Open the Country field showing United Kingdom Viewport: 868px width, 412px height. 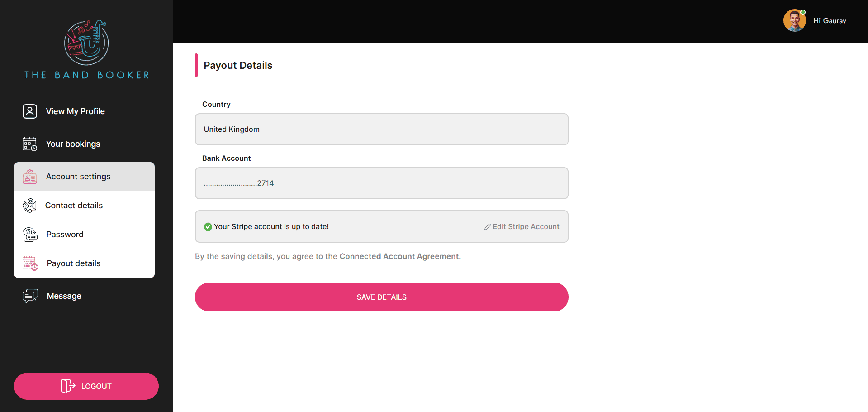coord(381,129)
